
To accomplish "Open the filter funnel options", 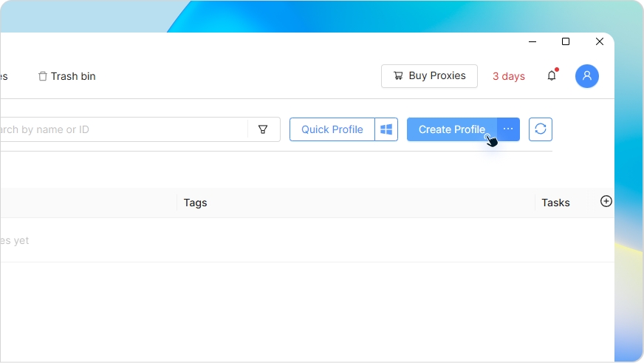I will pos(263,129).
